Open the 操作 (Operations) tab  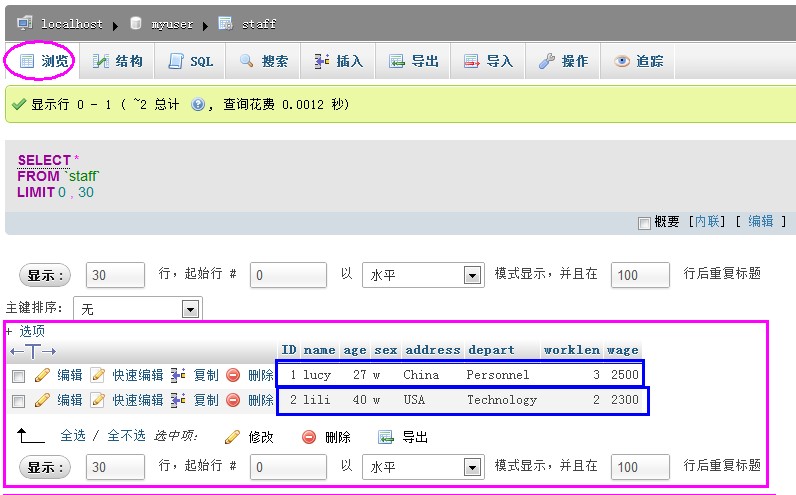tap(563, 61)
